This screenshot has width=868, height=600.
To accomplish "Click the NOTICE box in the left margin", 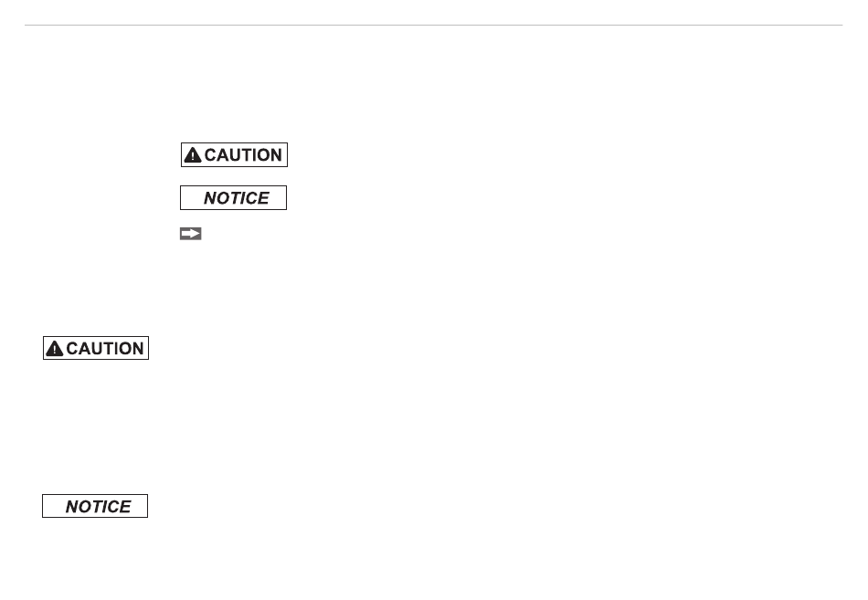I will tap(95, 506).
